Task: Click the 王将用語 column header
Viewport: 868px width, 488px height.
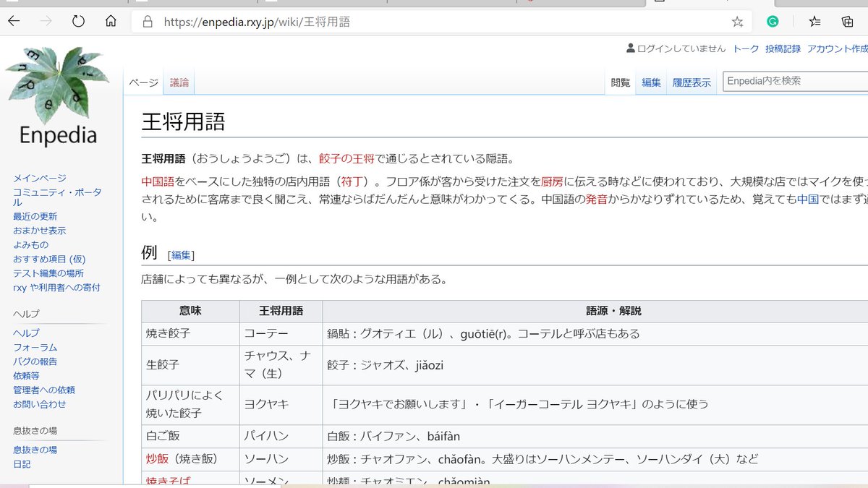Action: coord(281,311)
